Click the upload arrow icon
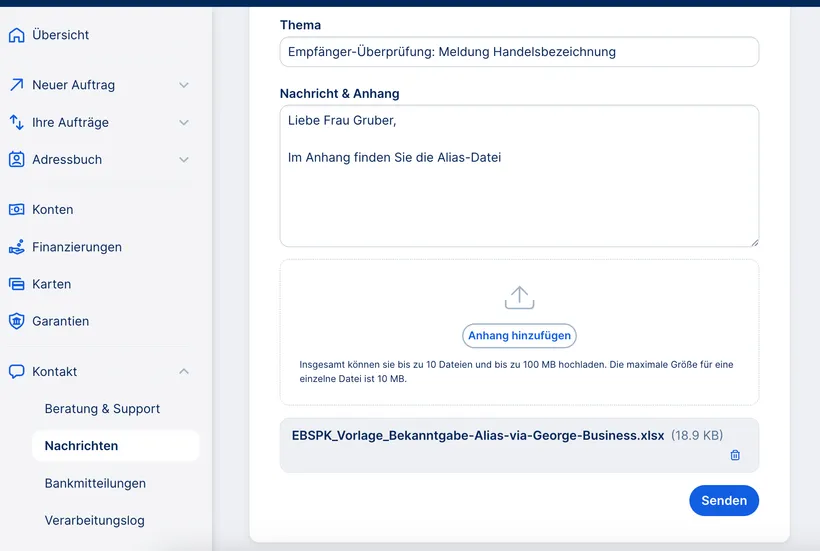Image resolution: width=820 pixels, height=551 pixels. click(519, 297)
